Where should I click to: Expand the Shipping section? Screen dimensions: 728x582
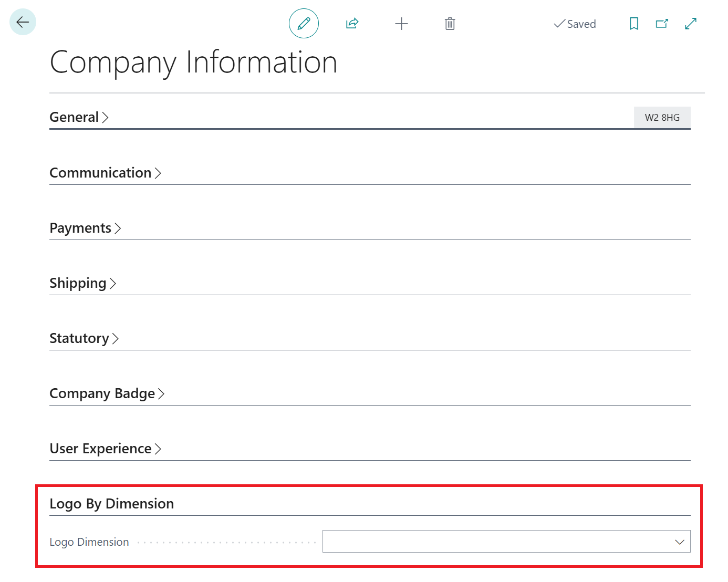[x=82, y=283]
